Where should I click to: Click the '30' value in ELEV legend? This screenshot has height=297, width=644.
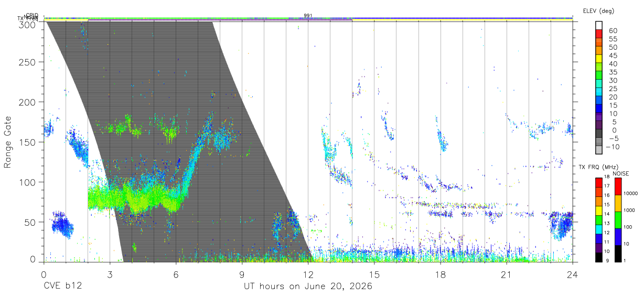pos(613,80)
